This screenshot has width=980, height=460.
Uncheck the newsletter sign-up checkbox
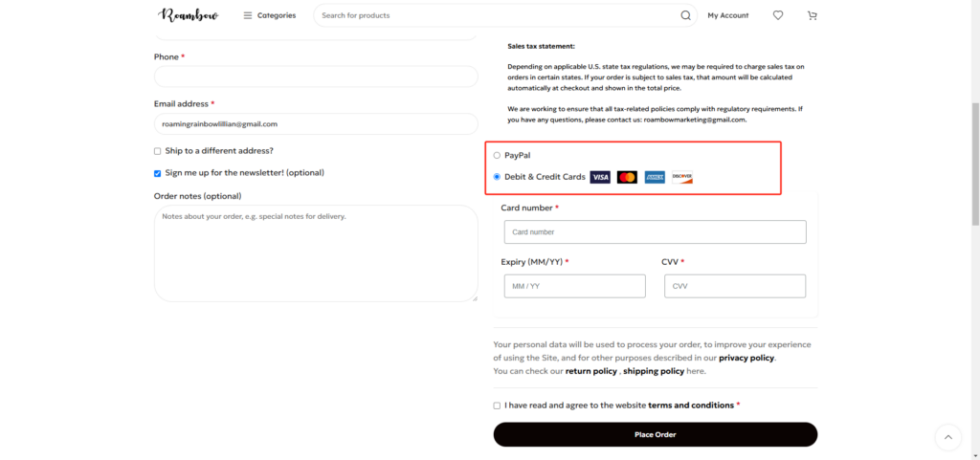[x=158, y=173]
